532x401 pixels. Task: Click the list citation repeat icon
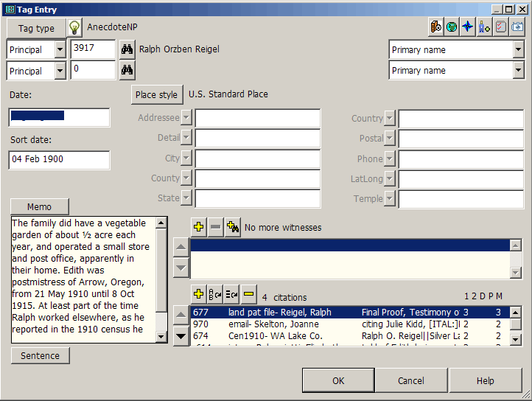[x=231, y=294]
